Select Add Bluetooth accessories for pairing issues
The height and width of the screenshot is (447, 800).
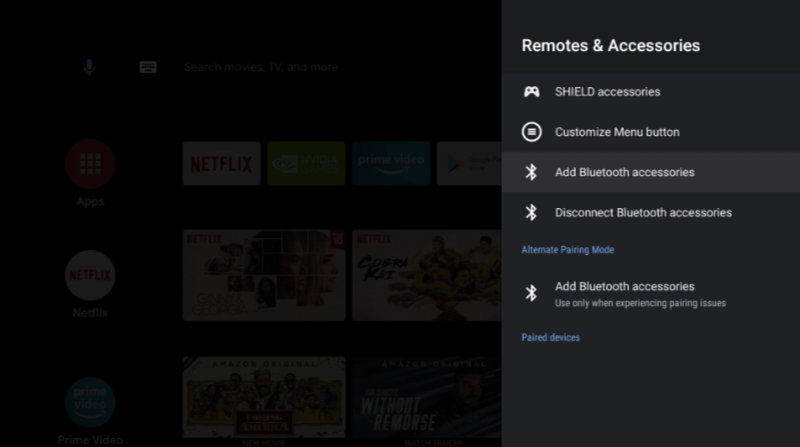point(651,293)
